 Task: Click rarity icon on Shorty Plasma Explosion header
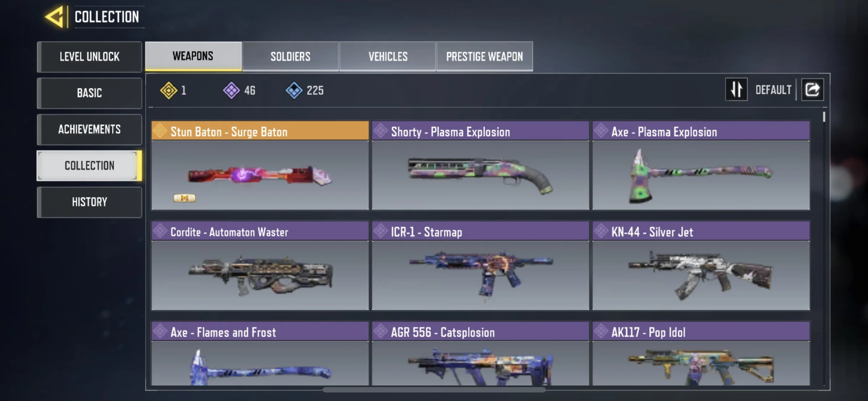(381, 131)
